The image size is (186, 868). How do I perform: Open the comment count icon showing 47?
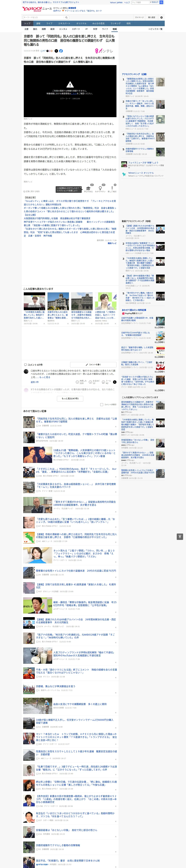(x=43, y=51)
